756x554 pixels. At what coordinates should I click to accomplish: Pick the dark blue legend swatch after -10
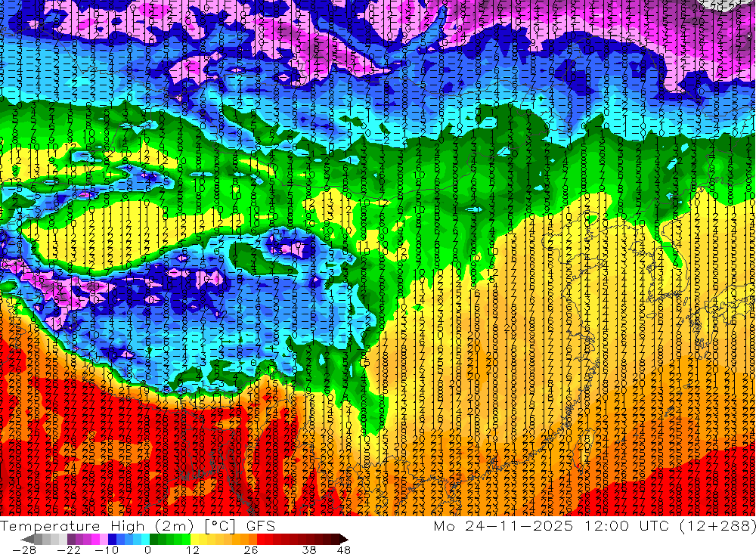click(112, 539)
